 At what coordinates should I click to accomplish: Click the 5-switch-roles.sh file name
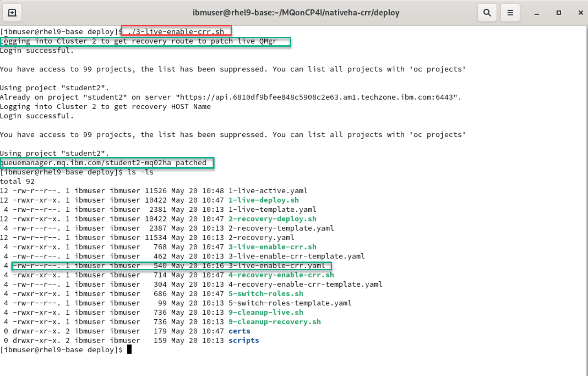pyautogui.click(x=266, y=294)
